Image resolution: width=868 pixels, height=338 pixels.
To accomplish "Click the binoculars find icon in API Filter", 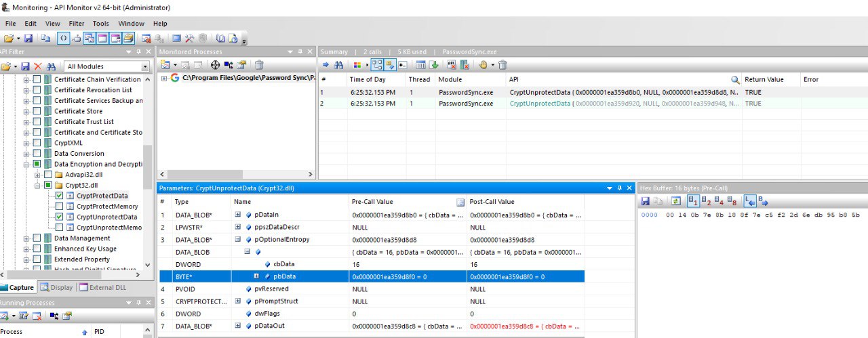I will pyautogui.click(x=50, y=66).
